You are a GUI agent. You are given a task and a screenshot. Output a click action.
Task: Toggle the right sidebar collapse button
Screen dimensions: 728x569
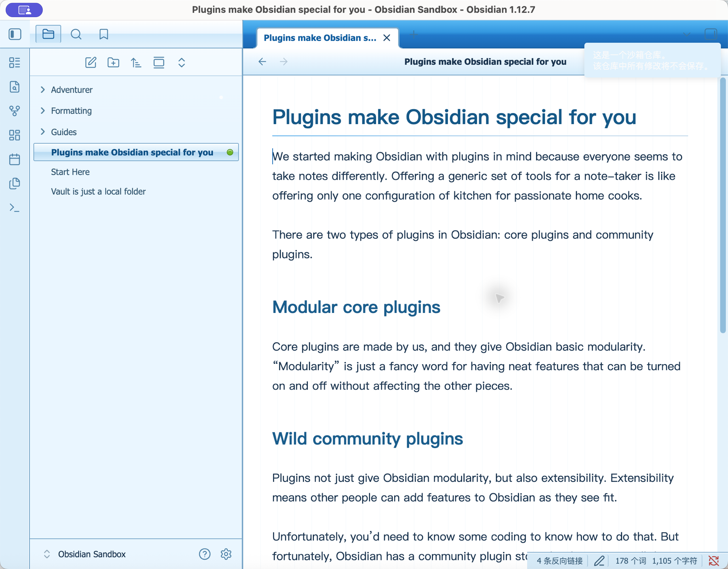711,35
